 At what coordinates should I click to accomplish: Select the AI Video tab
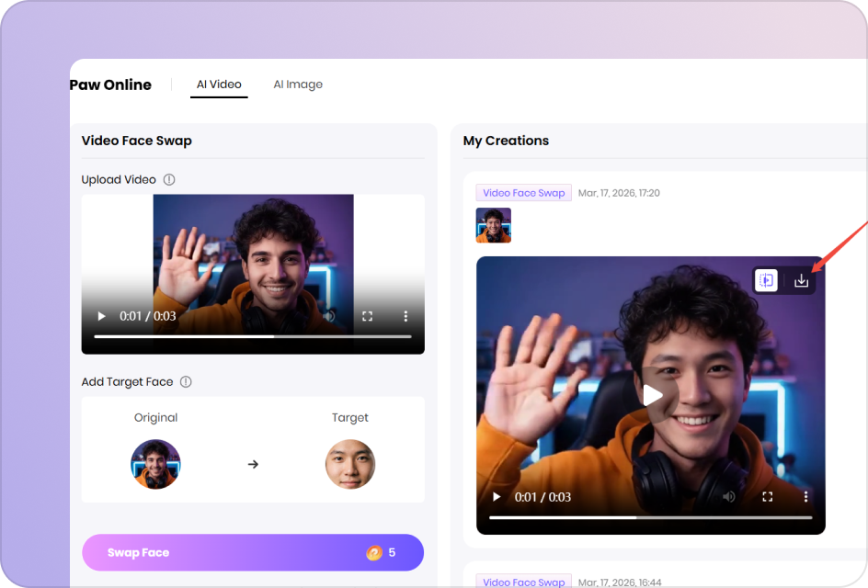tap(219, 85)
